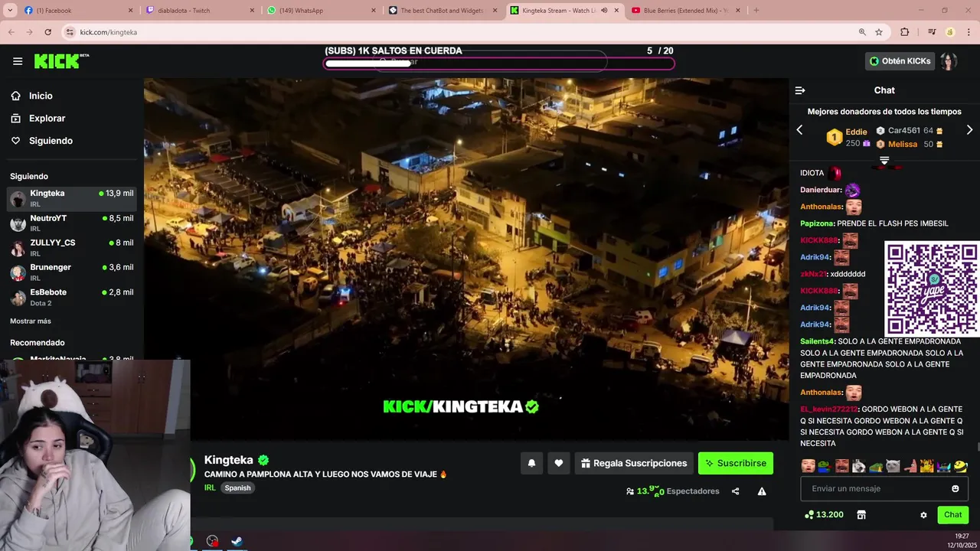Expand following list with Mostrar más

pos(31,321)
